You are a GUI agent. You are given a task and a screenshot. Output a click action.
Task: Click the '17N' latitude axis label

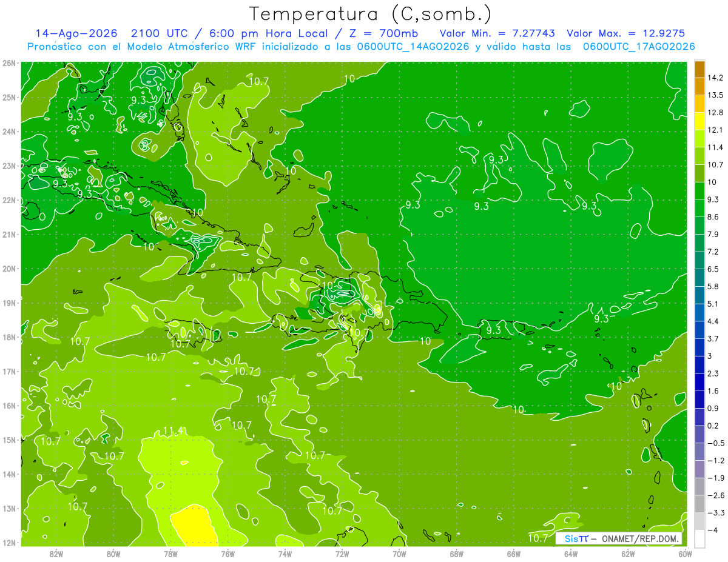pos(9,371)
